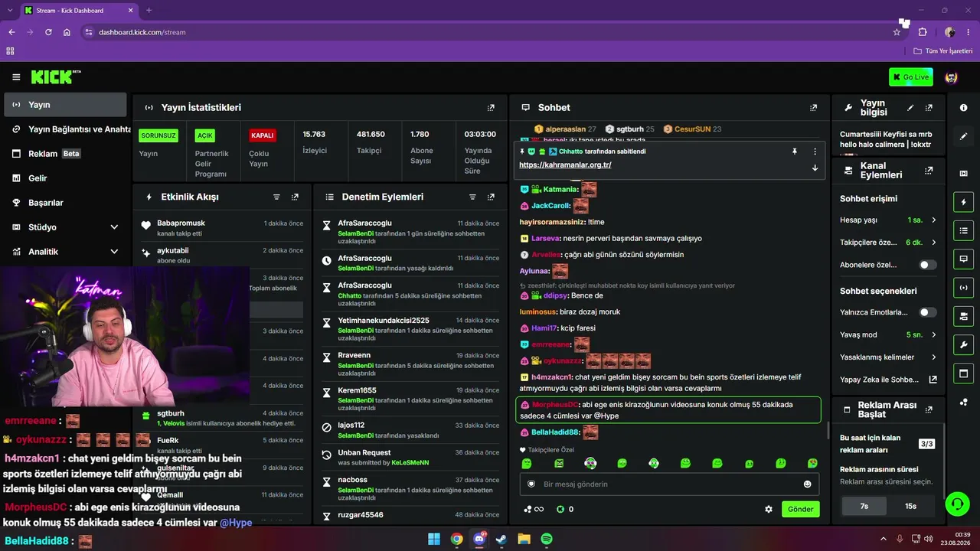This screenshot has height=551, width=980.
Task: Reload the page in the browser toolbar
Action: (48, 32)
